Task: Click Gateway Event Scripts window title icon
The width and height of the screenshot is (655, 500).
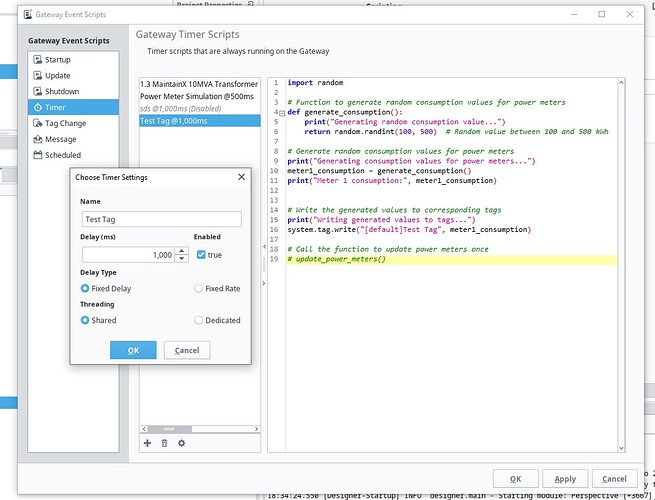Action: coord(28,15)
